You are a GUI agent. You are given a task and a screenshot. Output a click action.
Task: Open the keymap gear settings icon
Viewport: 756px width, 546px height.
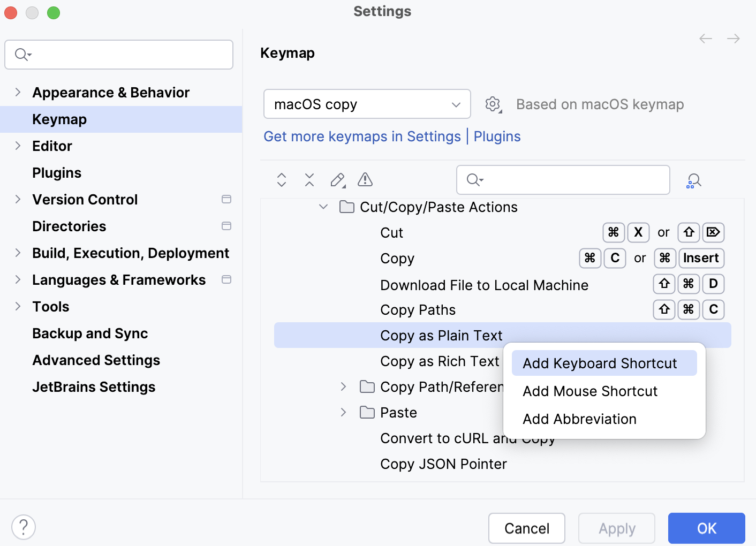coord(493,104)
